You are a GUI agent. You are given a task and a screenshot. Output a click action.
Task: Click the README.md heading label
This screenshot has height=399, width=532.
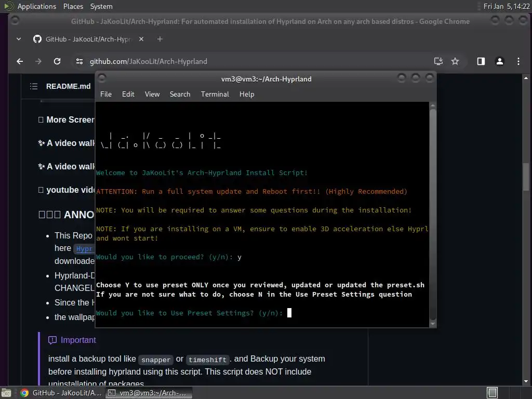pos(68,86)
